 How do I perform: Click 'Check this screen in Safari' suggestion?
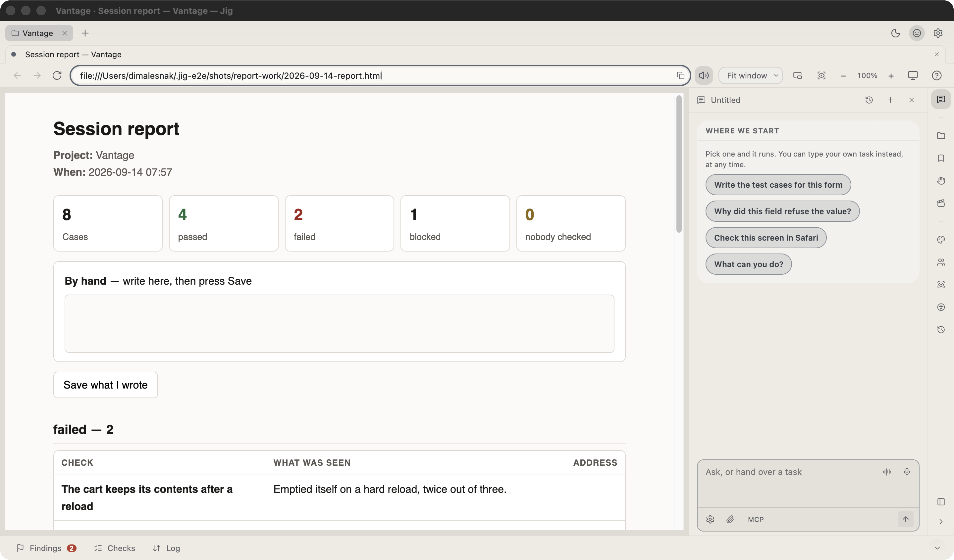pos(766,238)
